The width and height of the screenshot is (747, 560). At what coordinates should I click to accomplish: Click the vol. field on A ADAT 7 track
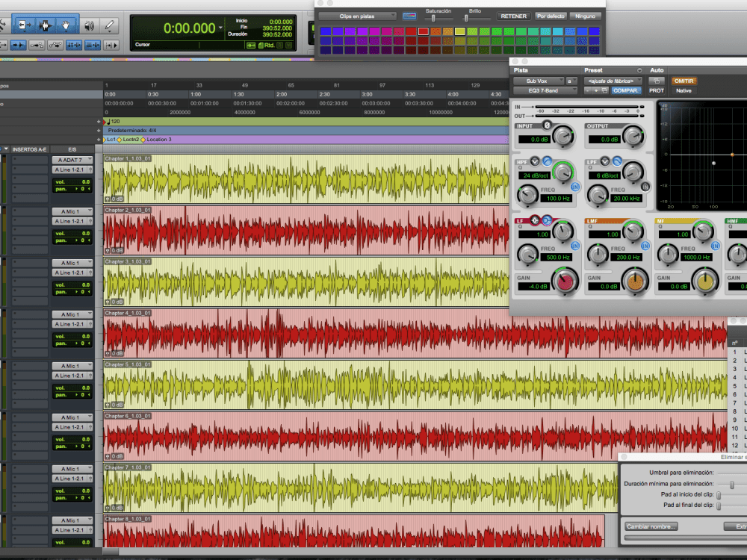(x=72, y=182)
